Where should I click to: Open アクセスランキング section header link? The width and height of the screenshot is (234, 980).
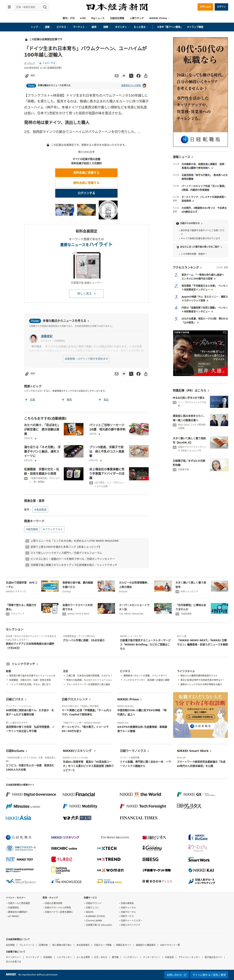point(187,267)
